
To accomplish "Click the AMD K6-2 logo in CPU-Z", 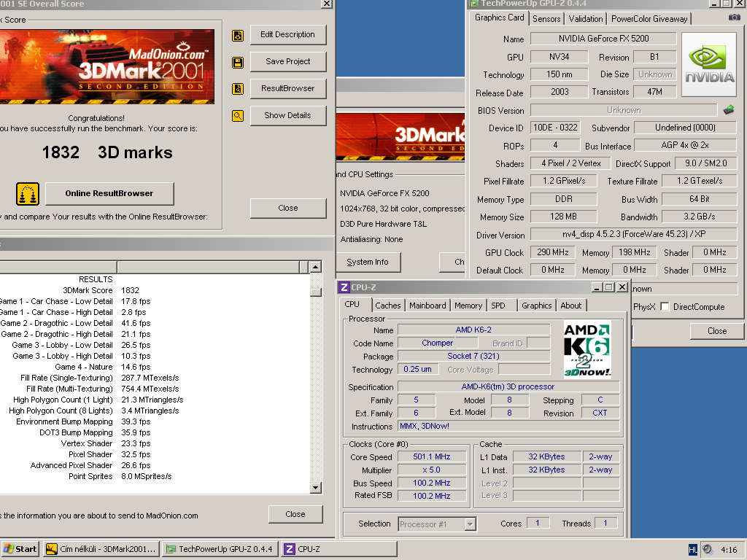I will [587, 349].
